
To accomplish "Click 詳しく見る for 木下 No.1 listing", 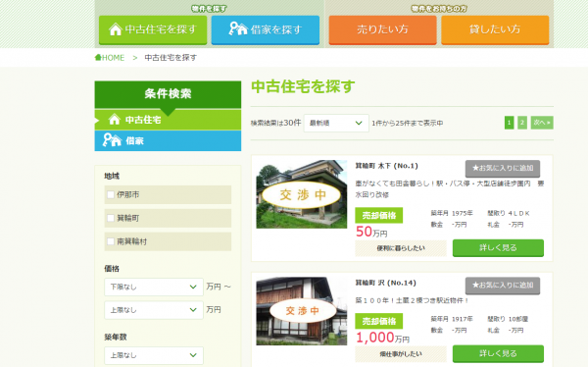I will pos(498,248).
